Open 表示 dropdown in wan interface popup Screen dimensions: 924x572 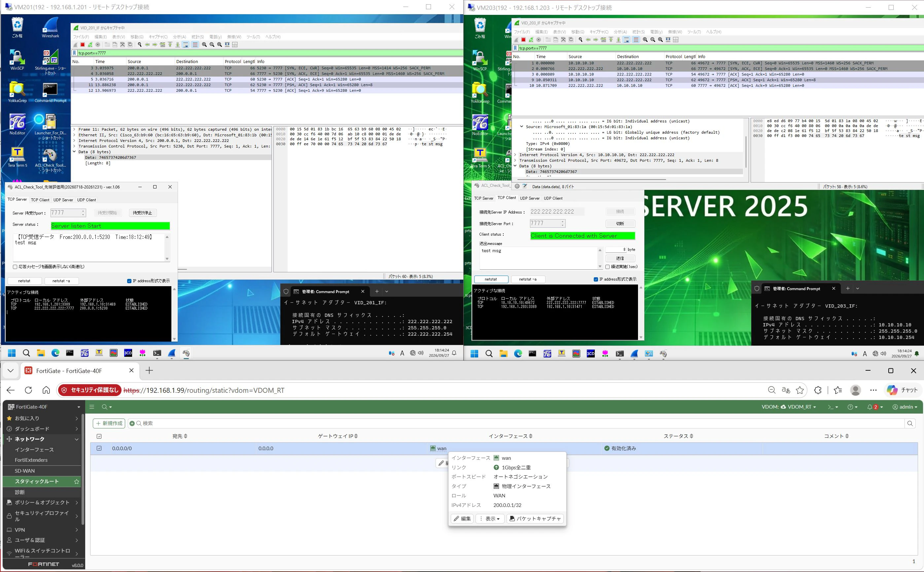click(x=490, y=519)
